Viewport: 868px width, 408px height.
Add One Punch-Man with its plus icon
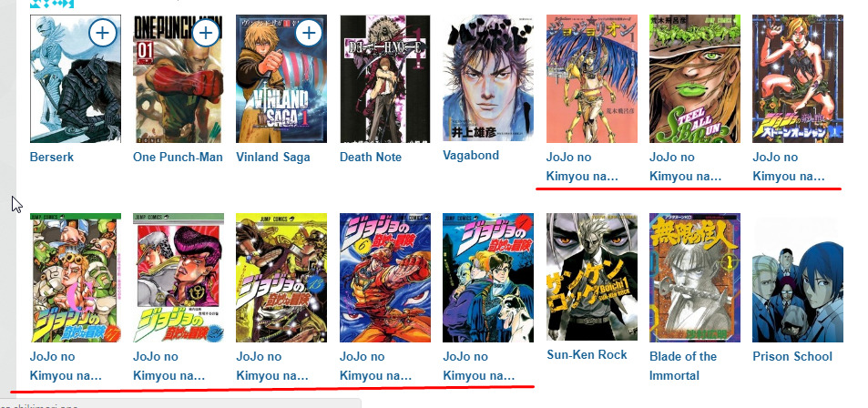[x=205, y=34]
